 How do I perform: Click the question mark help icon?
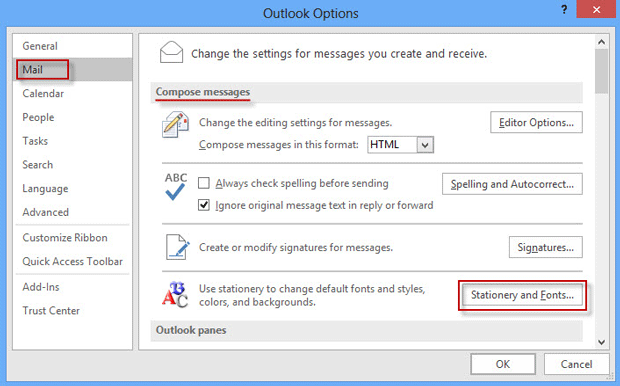pyautogui.click(x=564, y=9)
